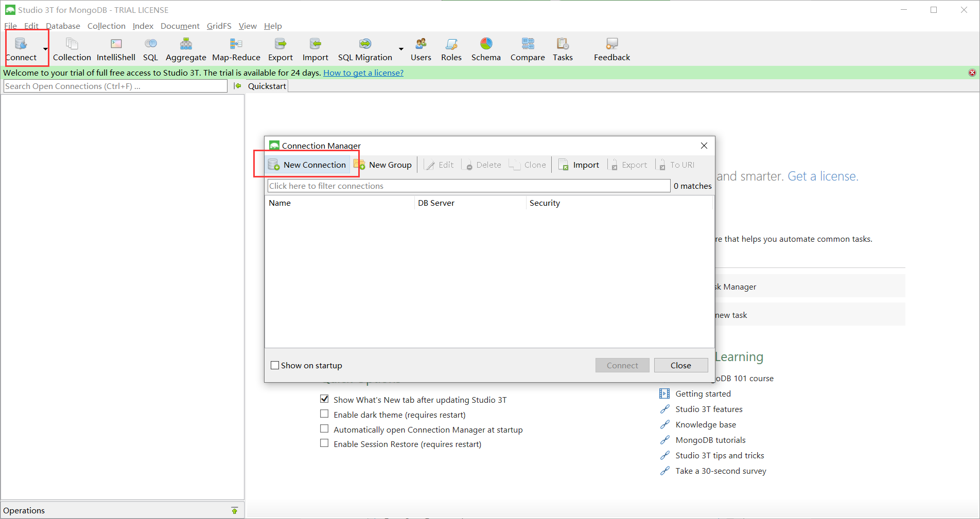980x519 pixels.
Task: Open the File menu
Action: click(10, 26)
